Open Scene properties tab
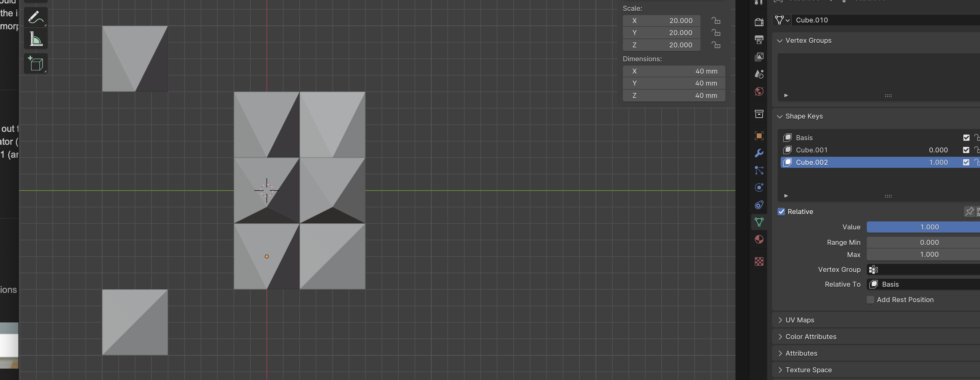Screen dimensions: 980x380 tap(759, 74)
